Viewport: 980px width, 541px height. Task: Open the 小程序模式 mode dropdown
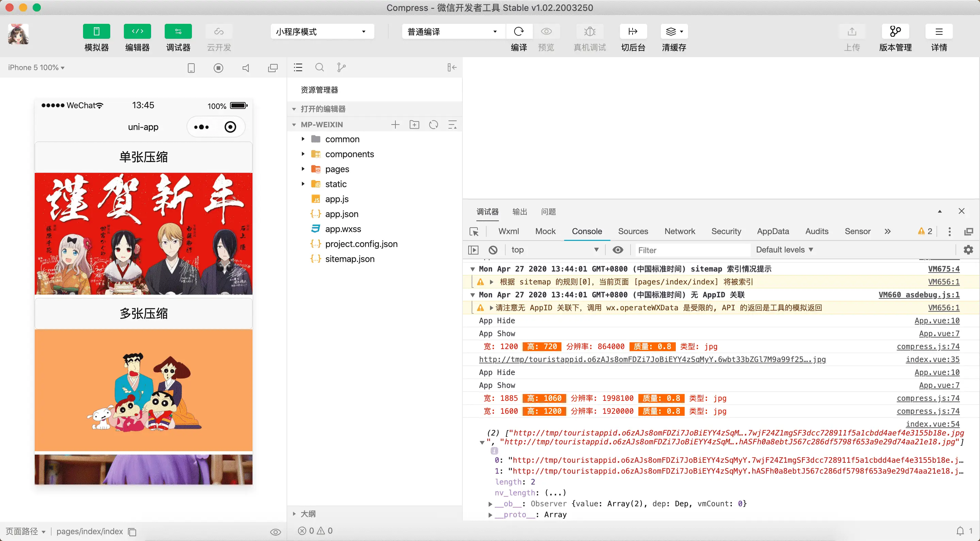tap(322, 32)
